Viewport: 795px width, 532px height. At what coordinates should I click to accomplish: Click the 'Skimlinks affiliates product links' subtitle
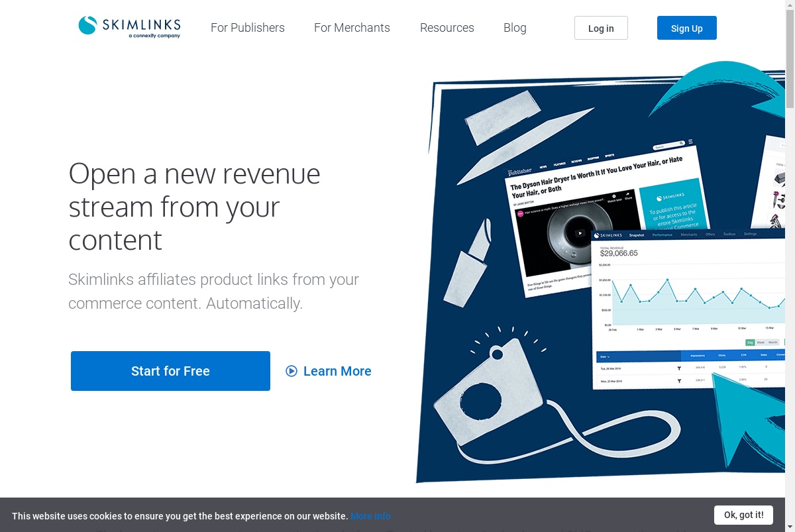click(213, 292)
